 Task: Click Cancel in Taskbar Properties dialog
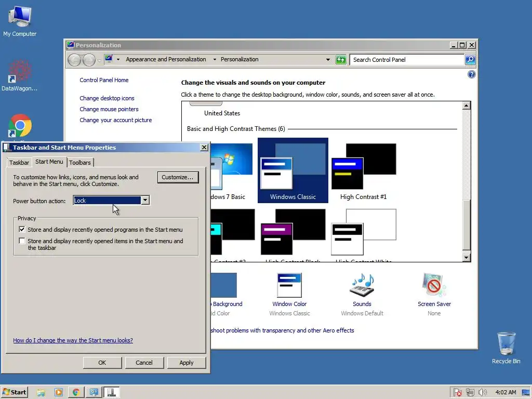tap(144, 362)
